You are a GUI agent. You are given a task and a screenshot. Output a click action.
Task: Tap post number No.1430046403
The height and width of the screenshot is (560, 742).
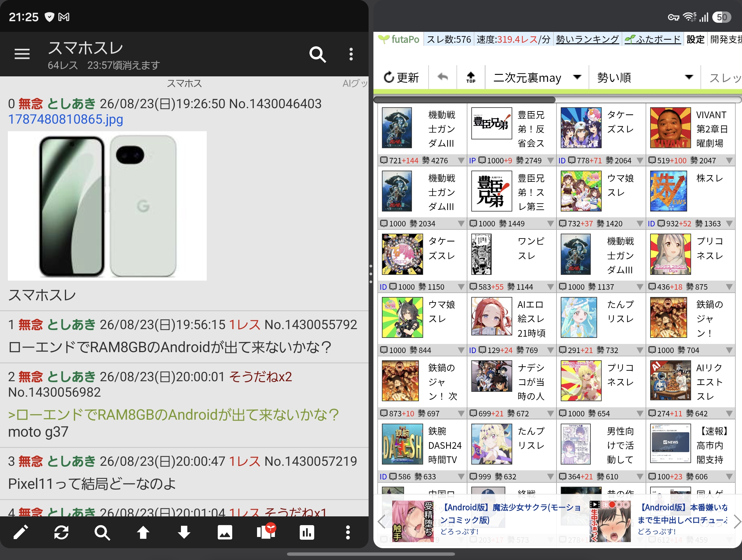(275, 104)
